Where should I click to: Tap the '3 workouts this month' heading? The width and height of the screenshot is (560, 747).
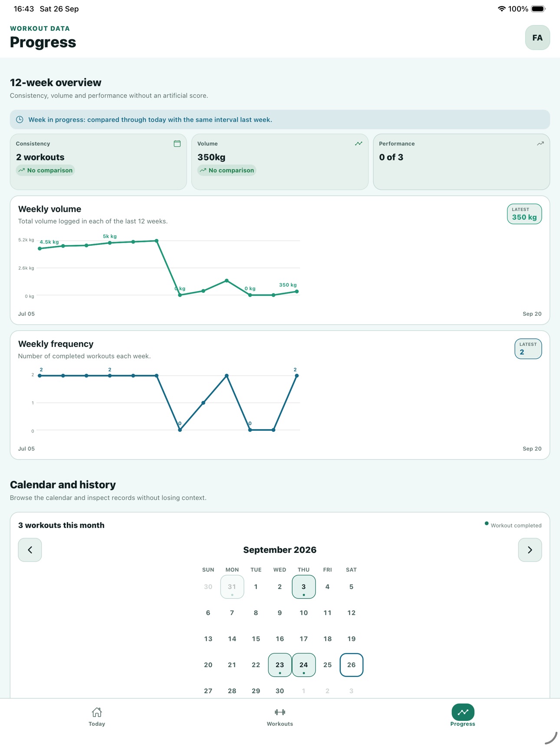pyautogui.click(x=61, y=525)
